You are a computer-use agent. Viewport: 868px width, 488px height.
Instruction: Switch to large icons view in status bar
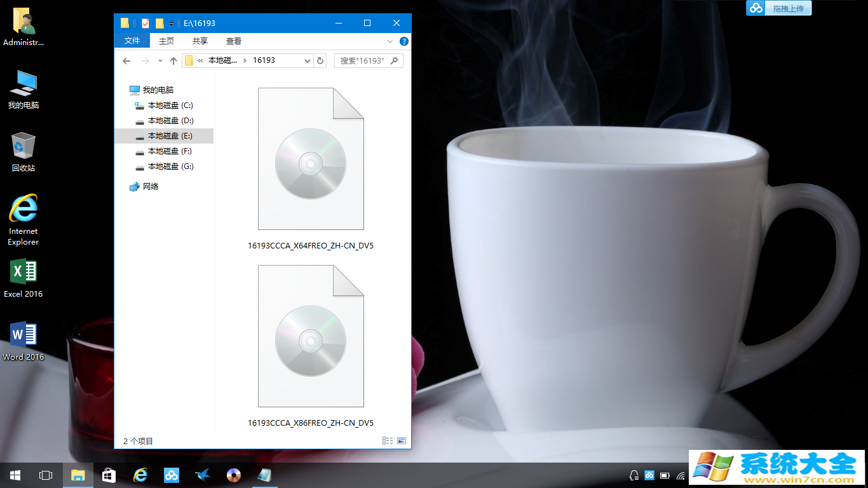click(x=401, y=440)
